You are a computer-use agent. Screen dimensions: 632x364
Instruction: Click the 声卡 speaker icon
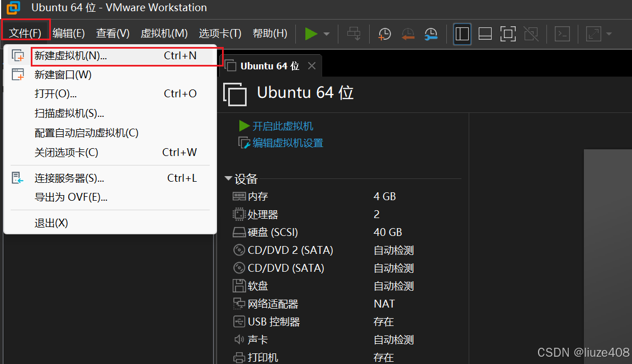click(239, 339)
